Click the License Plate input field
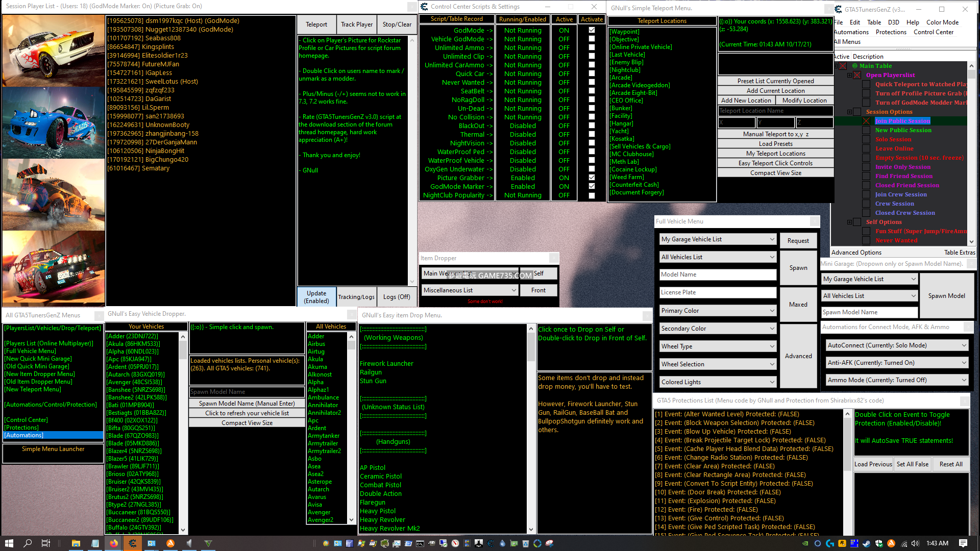The image size is (980, 551). (x=718, y=292)
